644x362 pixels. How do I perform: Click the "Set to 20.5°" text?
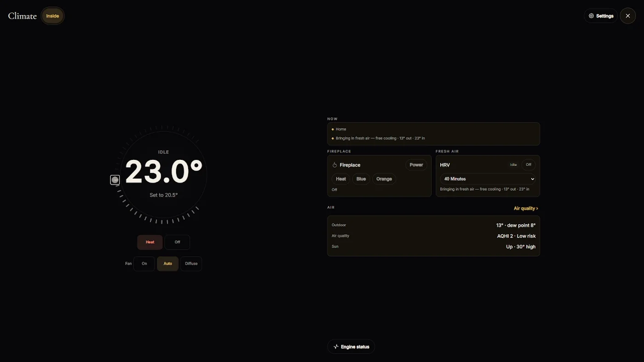164,195
